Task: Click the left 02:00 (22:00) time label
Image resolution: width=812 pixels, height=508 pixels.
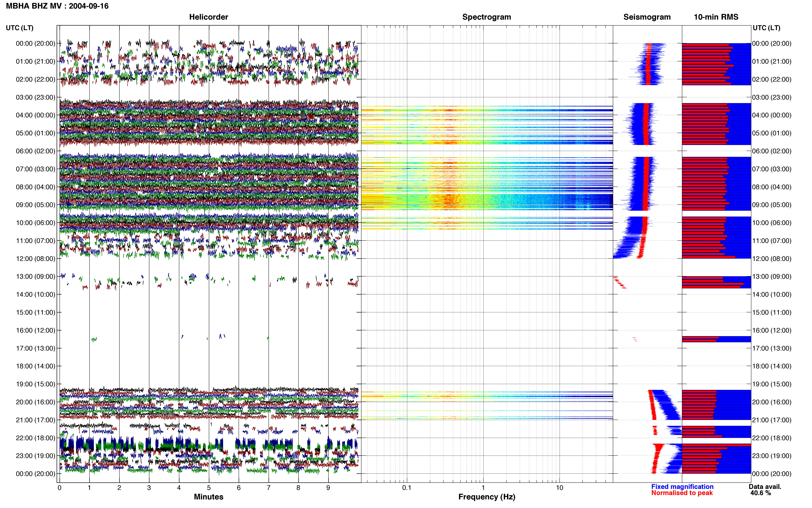Action: point(36,79)
